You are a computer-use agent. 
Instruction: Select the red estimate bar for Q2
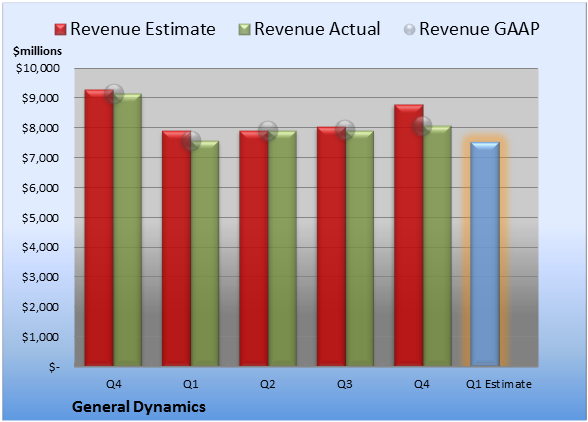pyautogui.click(x=254, y=248)
